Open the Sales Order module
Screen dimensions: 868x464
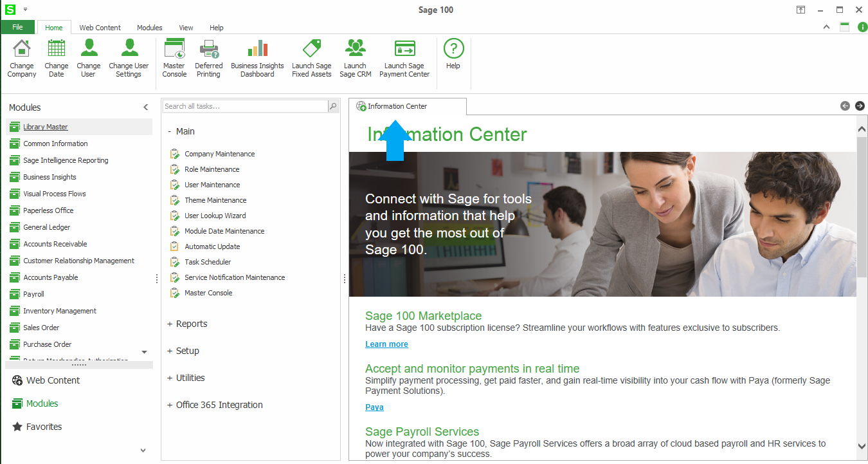click(x=41, y=328)
